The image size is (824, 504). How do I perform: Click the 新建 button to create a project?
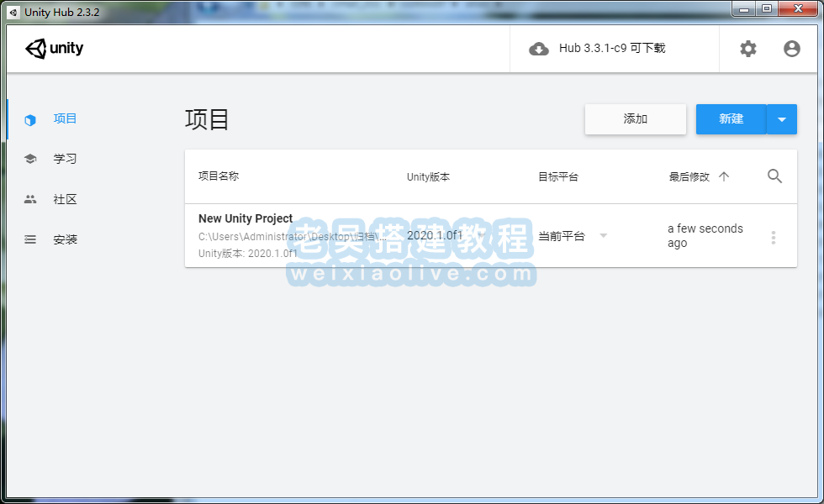tap(731, 118)
